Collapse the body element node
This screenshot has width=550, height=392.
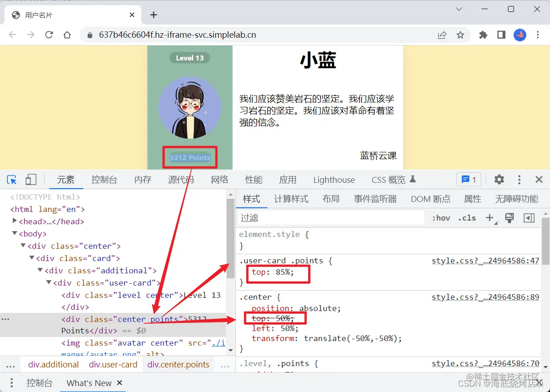[15, 233]
